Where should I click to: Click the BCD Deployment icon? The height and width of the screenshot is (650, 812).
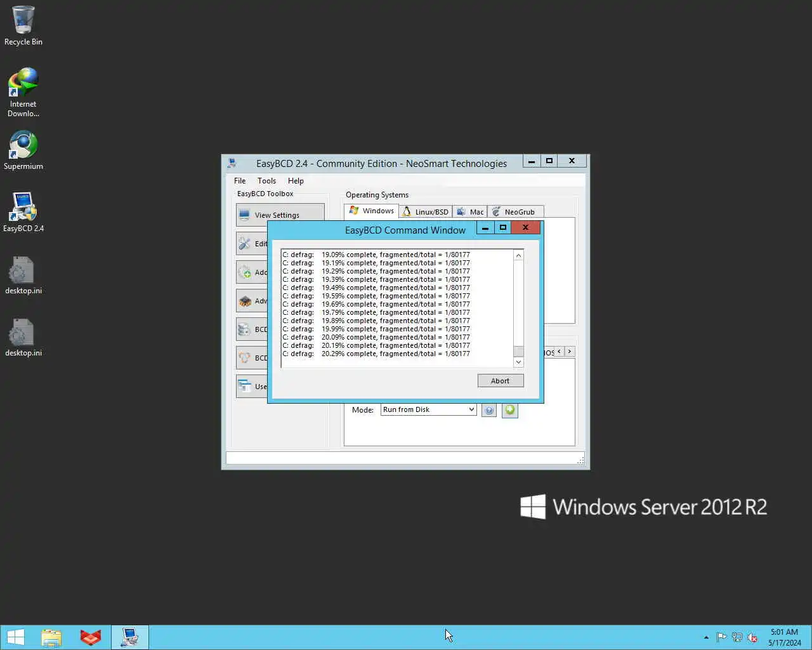pos(244,358)
